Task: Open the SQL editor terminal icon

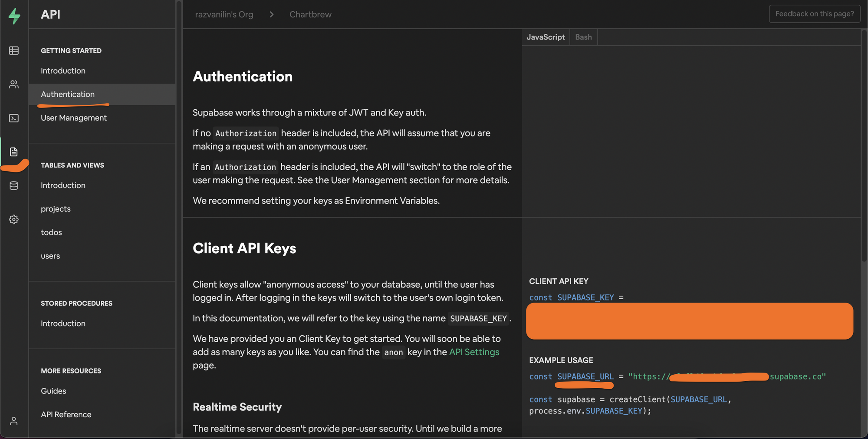Action: coord(13,118)
